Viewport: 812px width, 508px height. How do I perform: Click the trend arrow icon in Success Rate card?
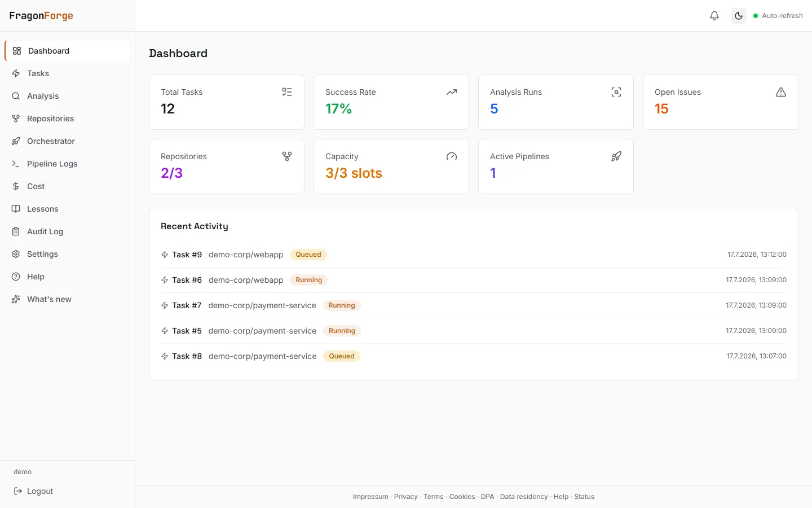[452, 92]
